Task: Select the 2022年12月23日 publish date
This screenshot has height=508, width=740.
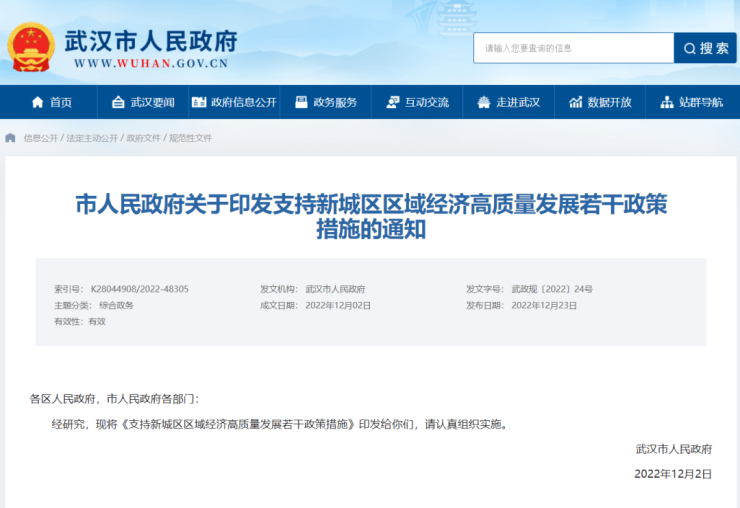Action: 544,305
